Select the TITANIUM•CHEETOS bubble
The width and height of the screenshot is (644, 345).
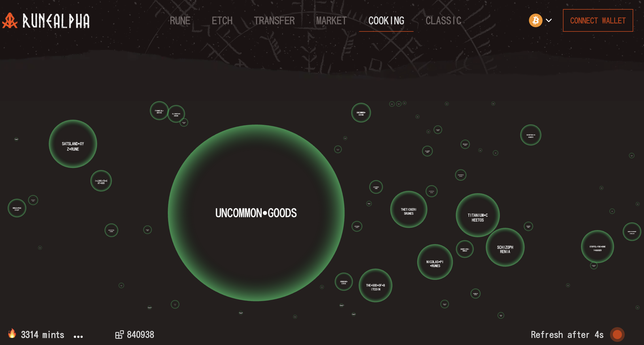(478, 215)
